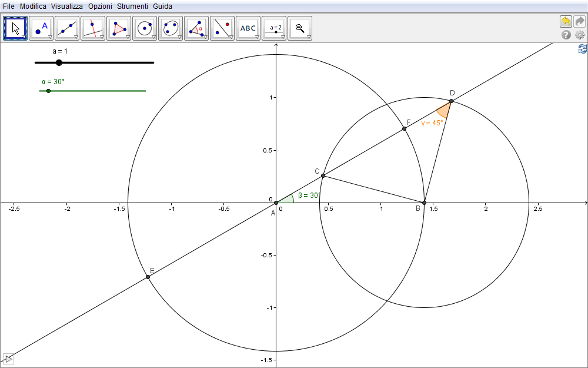Open settings with the gear icon

580,35
